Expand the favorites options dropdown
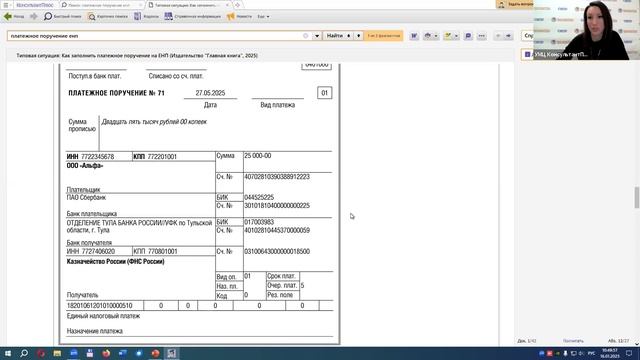The height and width of the screenshot is (360, 640). 456,36
